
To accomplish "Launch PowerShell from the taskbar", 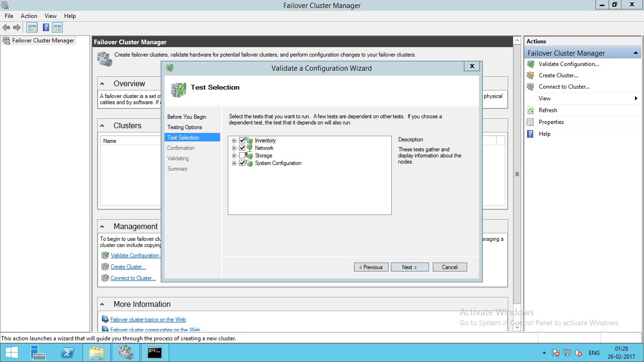I will click(67, 353).
